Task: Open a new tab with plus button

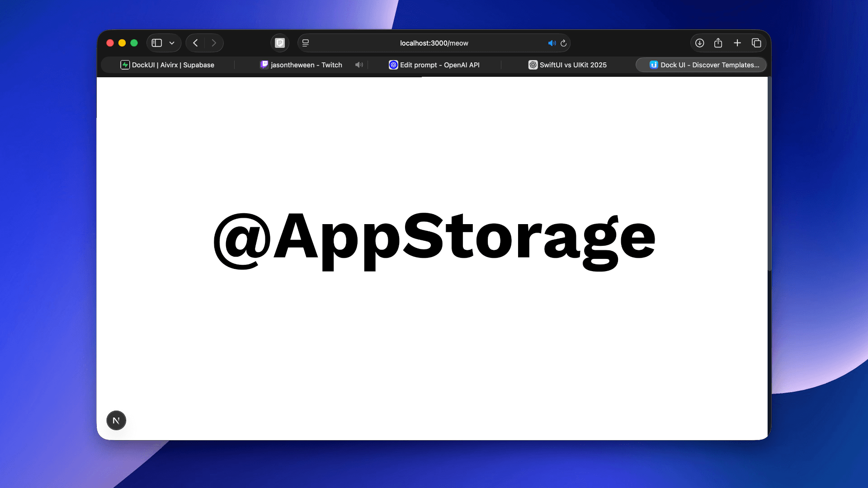Action: click(737, 43)
